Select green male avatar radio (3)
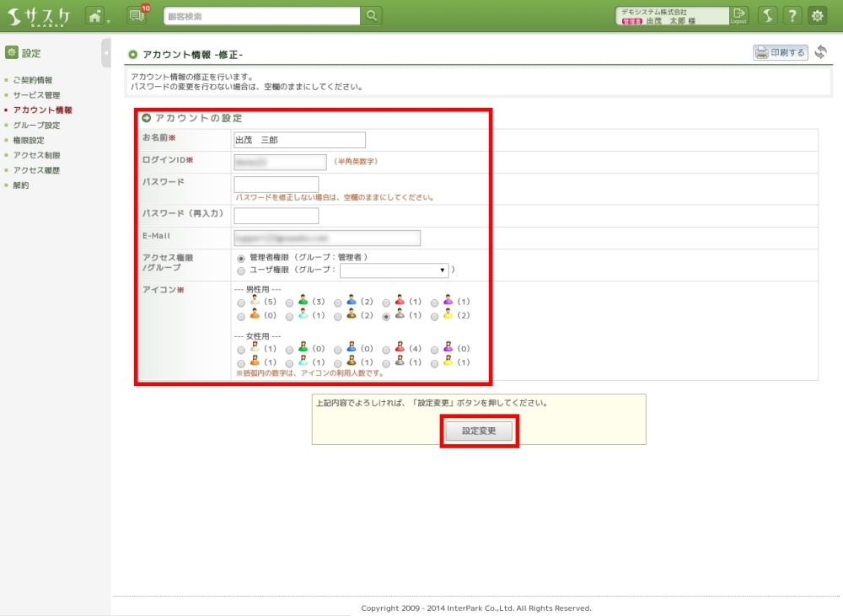This screenshot has width=843, height=616. point(289,303)
